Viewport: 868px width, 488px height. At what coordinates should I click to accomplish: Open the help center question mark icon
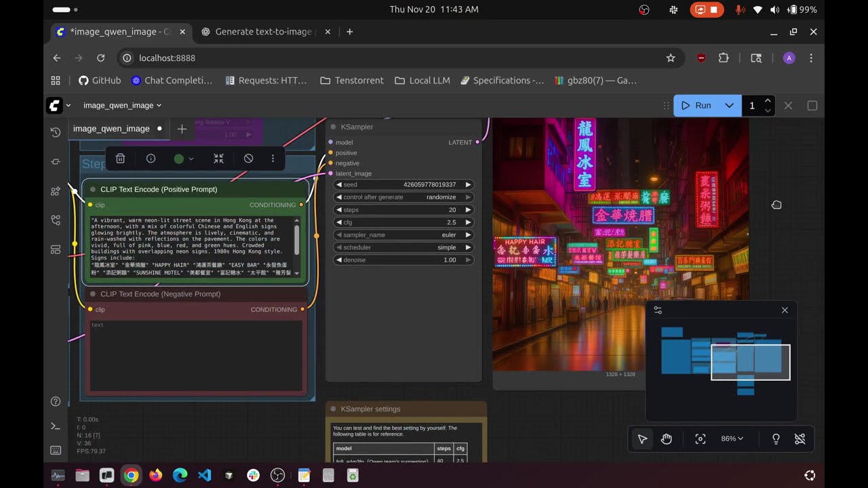(56, 401)
